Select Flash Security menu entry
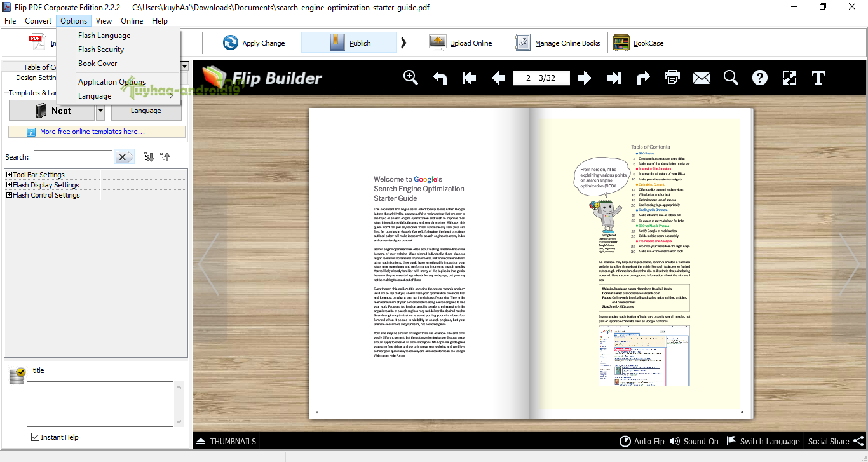Viewport: 868px width, 462px height. click(x=118, y=50)
